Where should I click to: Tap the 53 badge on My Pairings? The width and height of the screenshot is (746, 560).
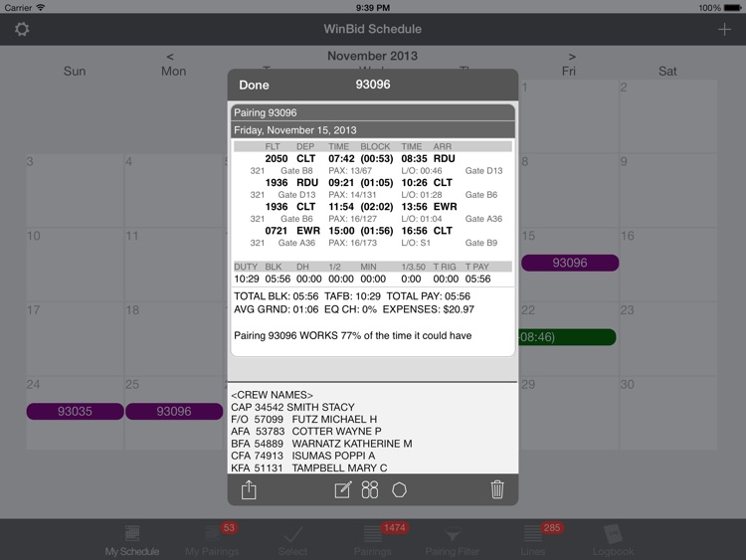click(229, 527)
